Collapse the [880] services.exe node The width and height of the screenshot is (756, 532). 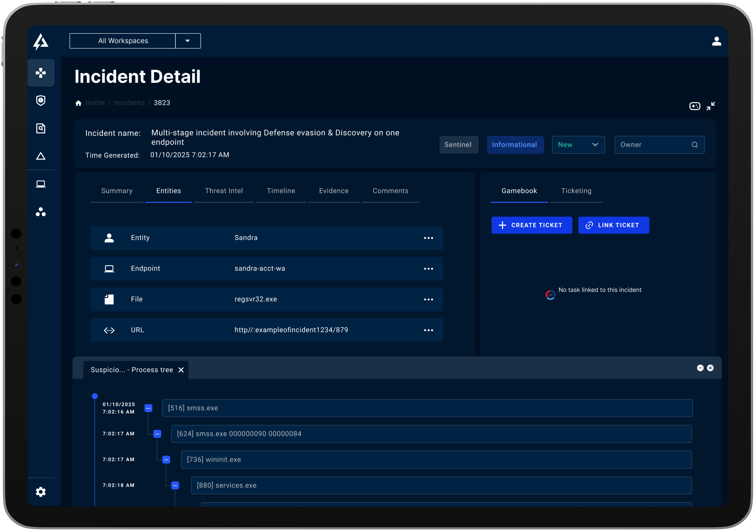(x=175, y=485)
